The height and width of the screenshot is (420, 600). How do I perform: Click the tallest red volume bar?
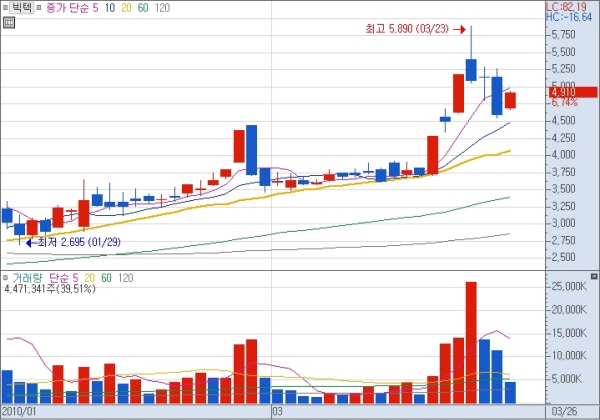(470, 341)
